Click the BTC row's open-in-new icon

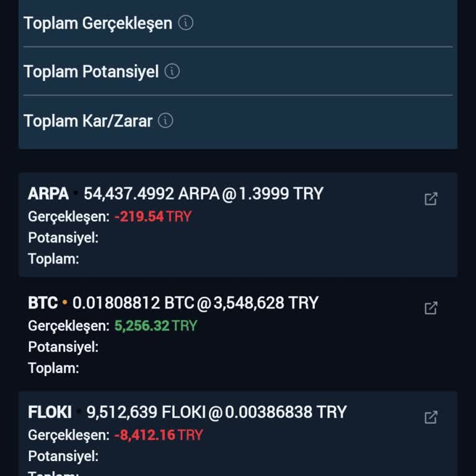point(431,308)
